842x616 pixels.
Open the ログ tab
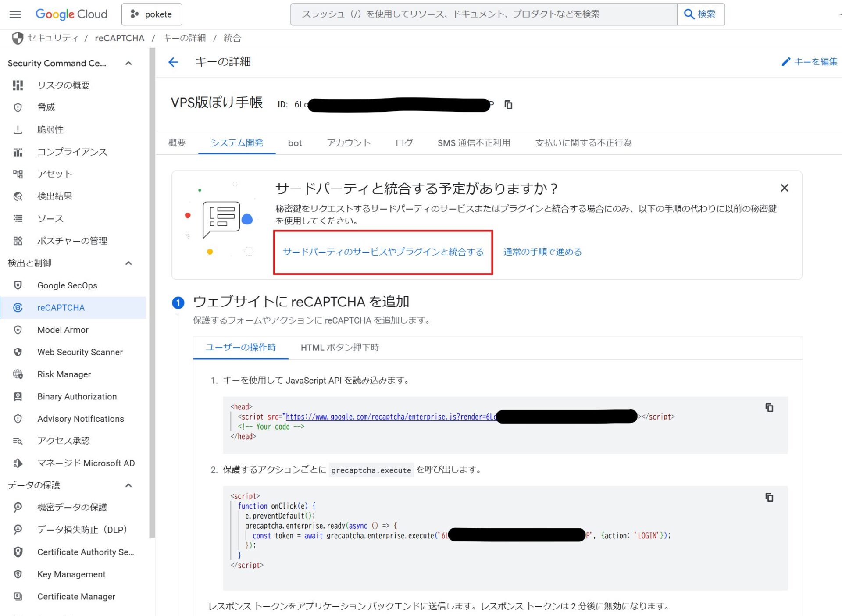pos(404,142)
